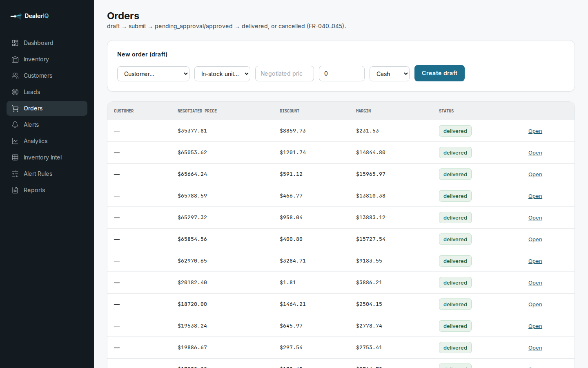Click the Reports document icon

[15, 190]
